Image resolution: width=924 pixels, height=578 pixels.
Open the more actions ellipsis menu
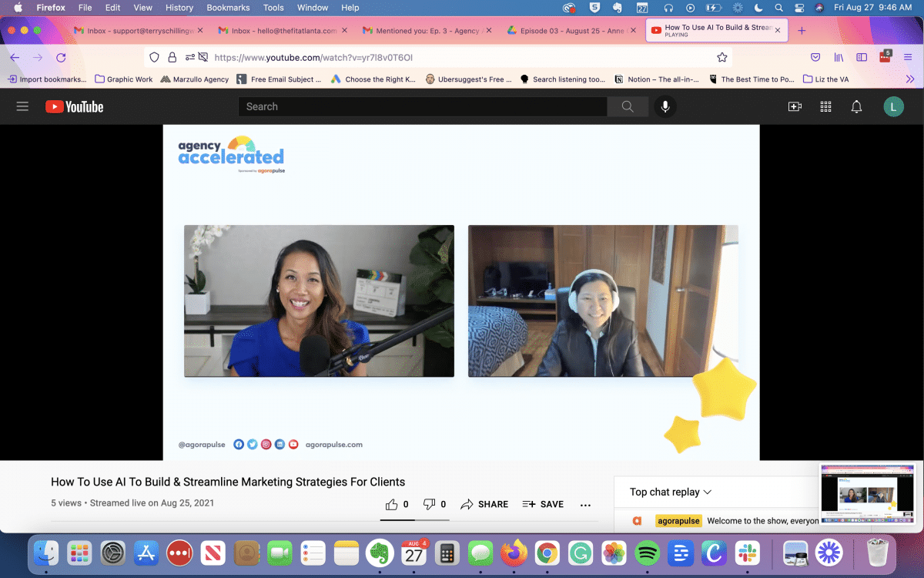585,505
